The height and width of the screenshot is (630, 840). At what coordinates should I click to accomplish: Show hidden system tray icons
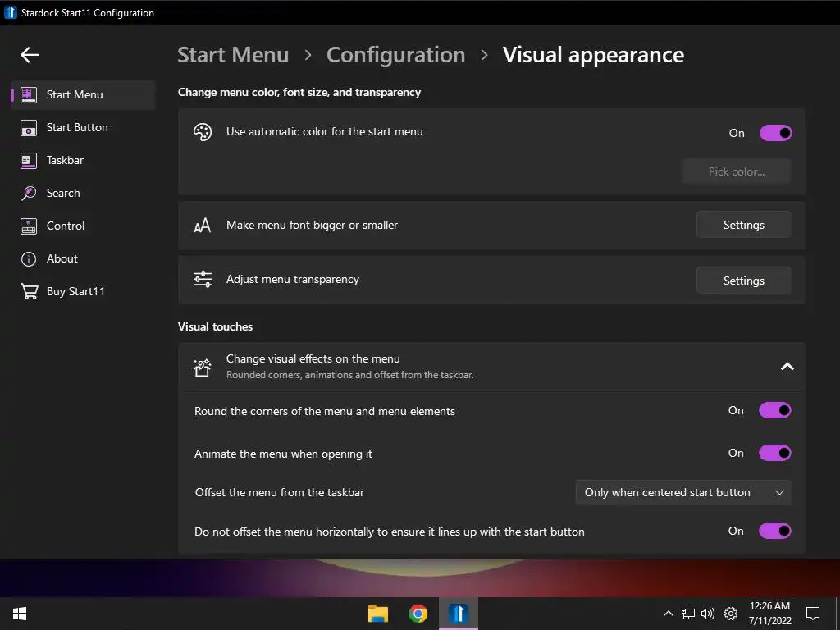[x=668, y=614]
